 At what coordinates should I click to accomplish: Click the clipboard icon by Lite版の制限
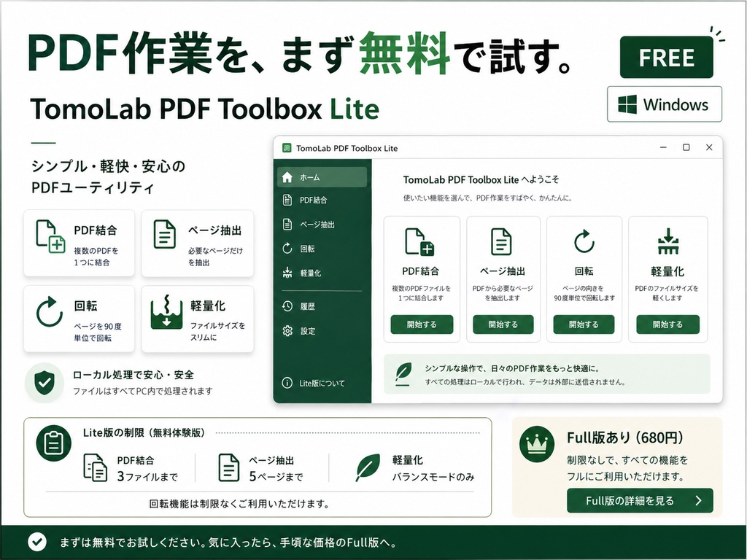click(53, 443)
